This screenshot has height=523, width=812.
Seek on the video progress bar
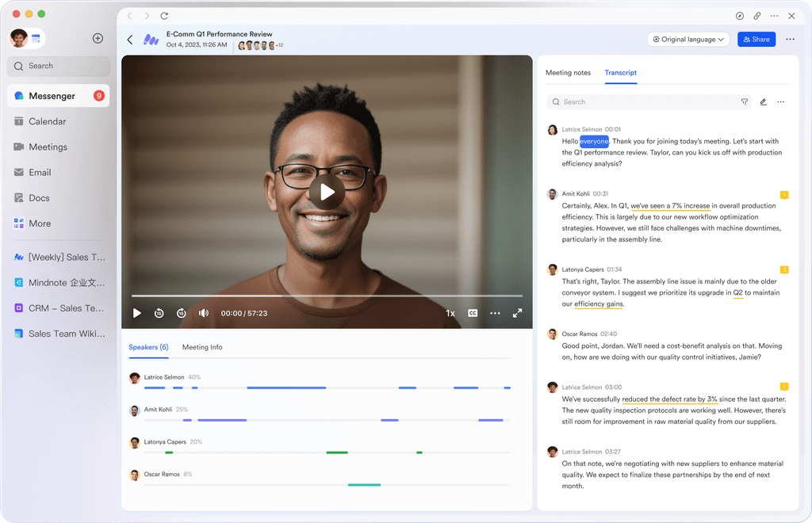click(327, 296)
